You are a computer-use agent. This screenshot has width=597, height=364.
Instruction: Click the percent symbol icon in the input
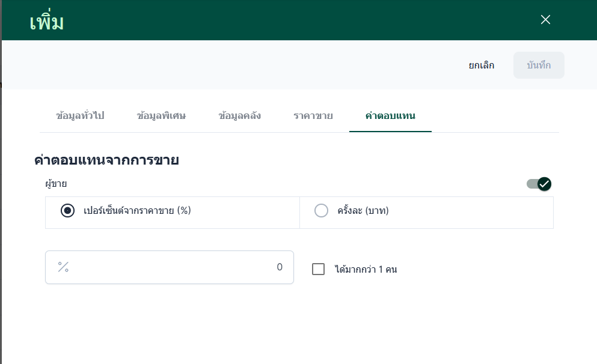tap(63, 267)
